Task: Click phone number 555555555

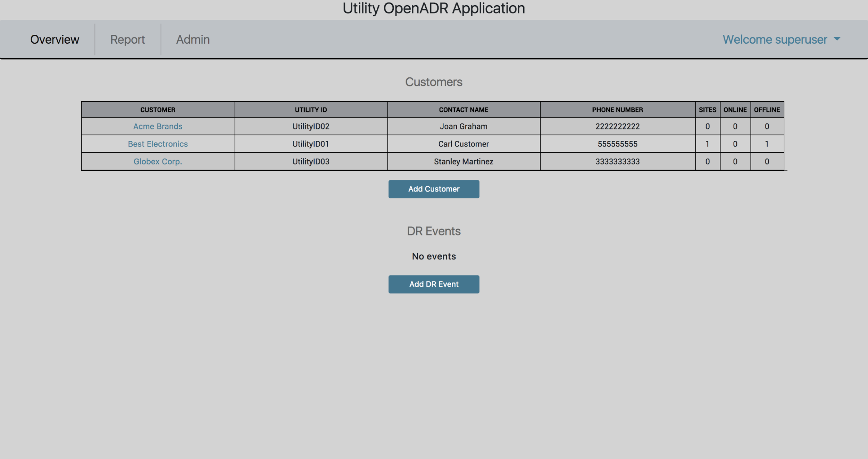Action: click(617, 144)
